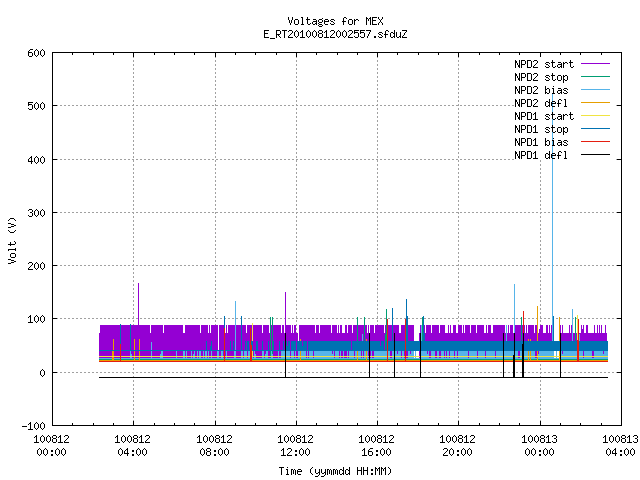Click the orange line sample beside NPD2 defl
The image size is (640, 480).
click(x=595, y=103)
